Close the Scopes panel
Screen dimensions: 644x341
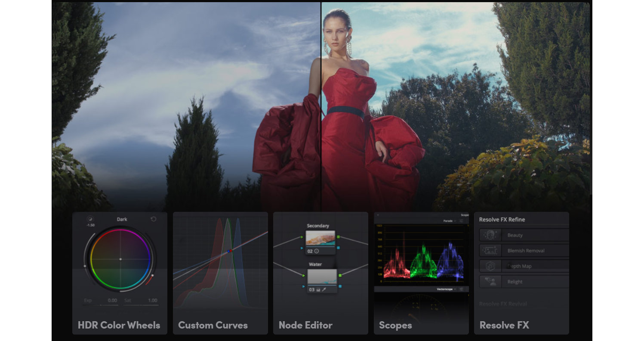click(378, 215)
